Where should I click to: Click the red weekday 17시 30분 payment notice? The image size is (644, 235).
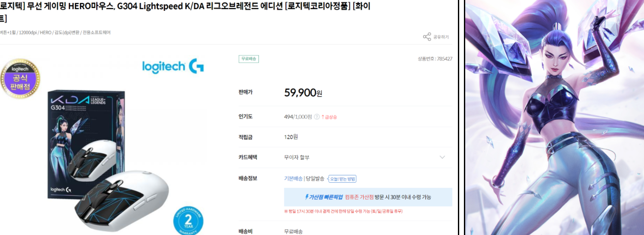343,211
